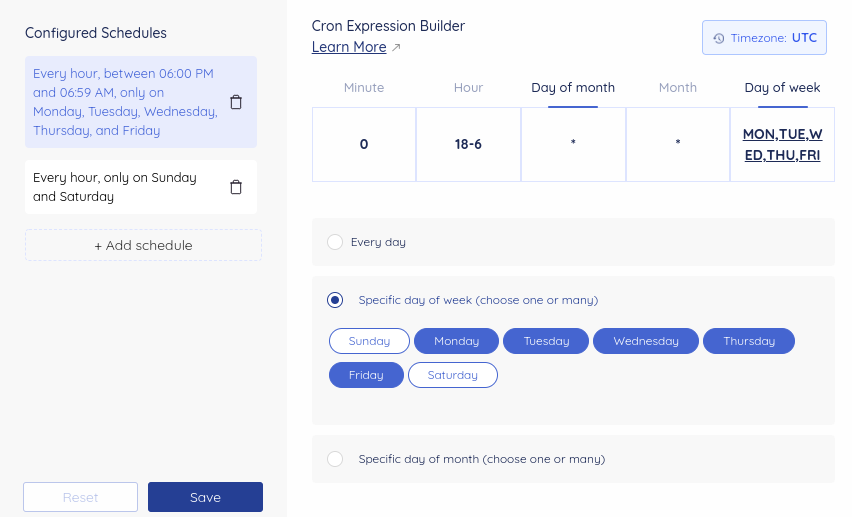Click the hour field showing 18-6

[x=468, y=145]
